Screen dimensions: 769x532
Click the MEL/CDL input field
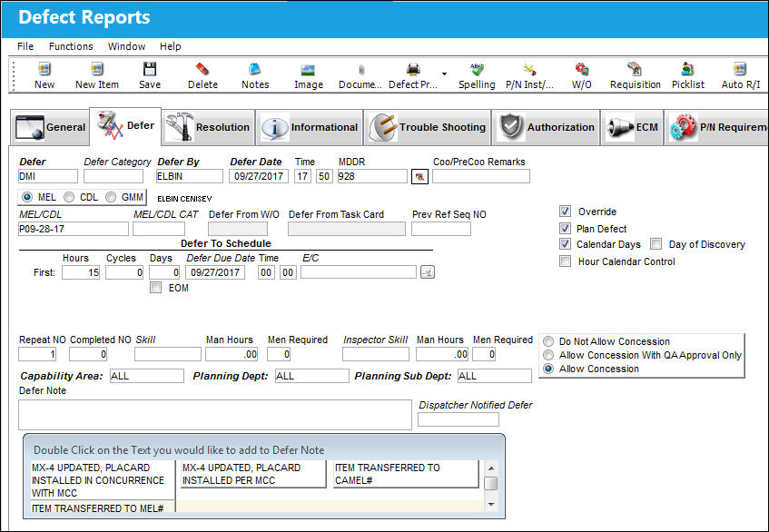point(73,229)
